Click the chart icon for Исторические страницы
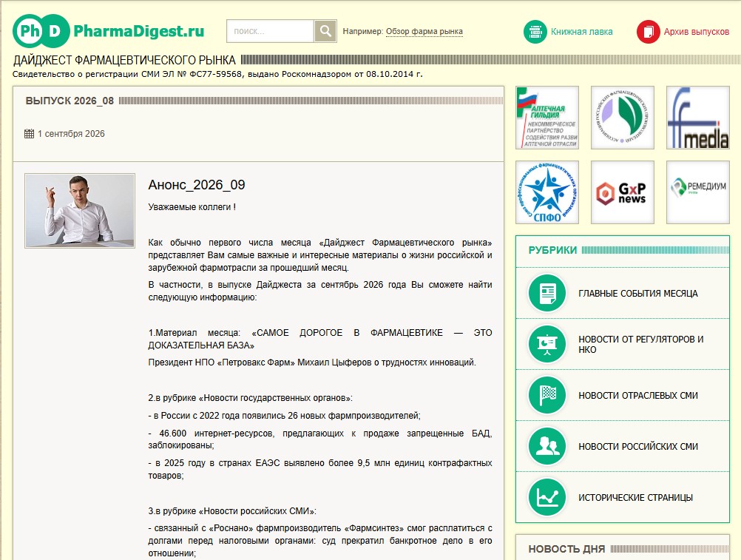Image resolution: width=741 pixels, height=560 pixels. click(x=547, y=497)
